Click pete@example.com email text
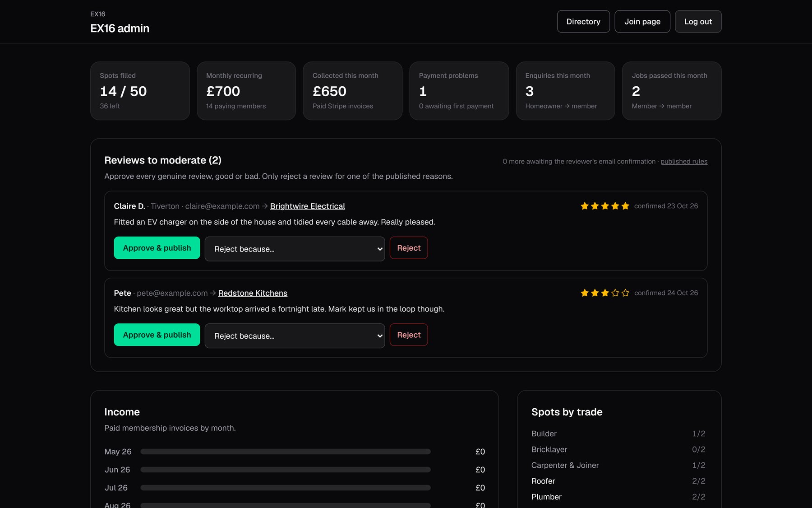The width and height of the screenshot is (812, 508). click(x=172, y=293)
